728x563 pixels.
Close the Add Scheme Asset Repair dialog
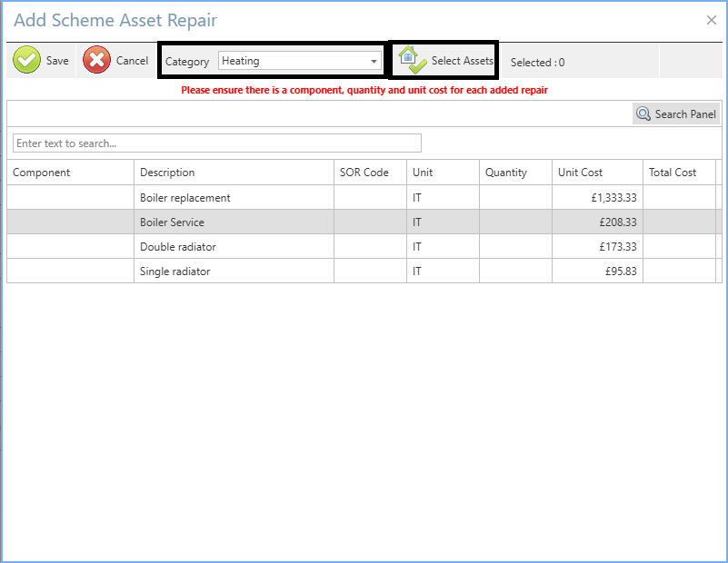tap(711, 20)
